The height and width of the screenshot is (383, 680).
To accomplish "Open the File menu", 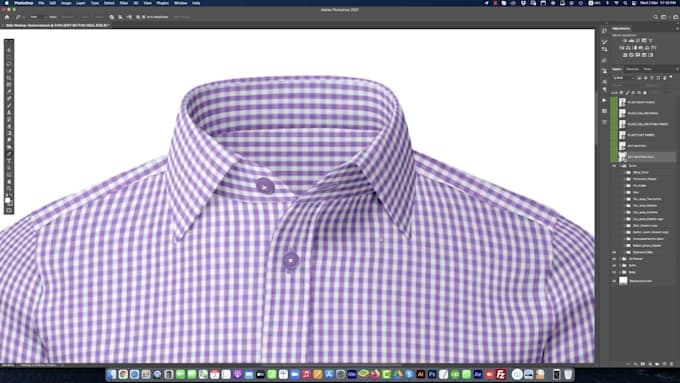I will 41,3.
